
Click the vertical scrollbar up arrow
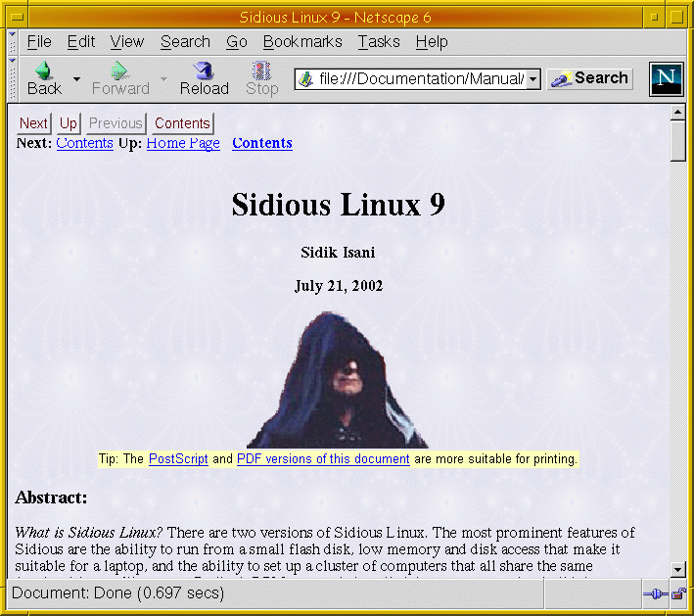pos(677,113)
